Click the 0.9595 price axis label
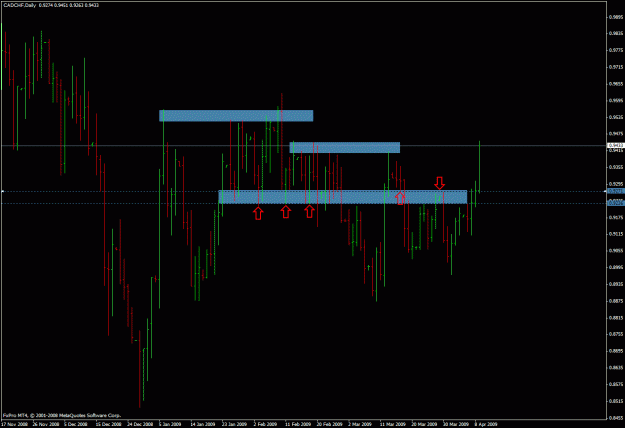The height and width of the screenshot is (428, 625). click(616, 100)
